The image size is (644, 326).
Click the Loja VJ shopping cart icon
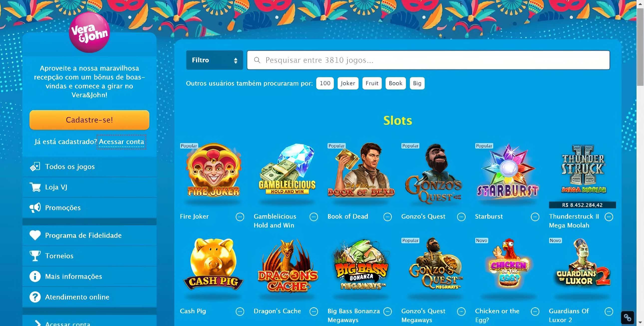[35, 187]
